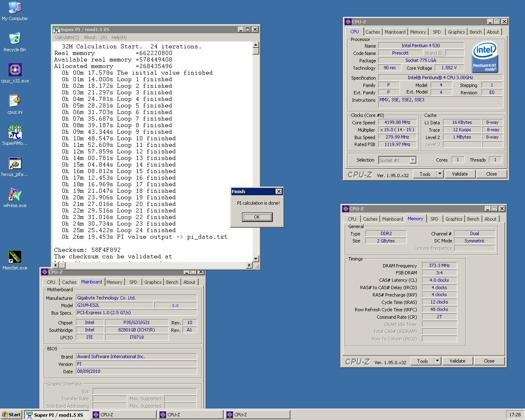The image size is (525, 420).
Task: Click the system tray clock 17:28
Action: point(515,415)
